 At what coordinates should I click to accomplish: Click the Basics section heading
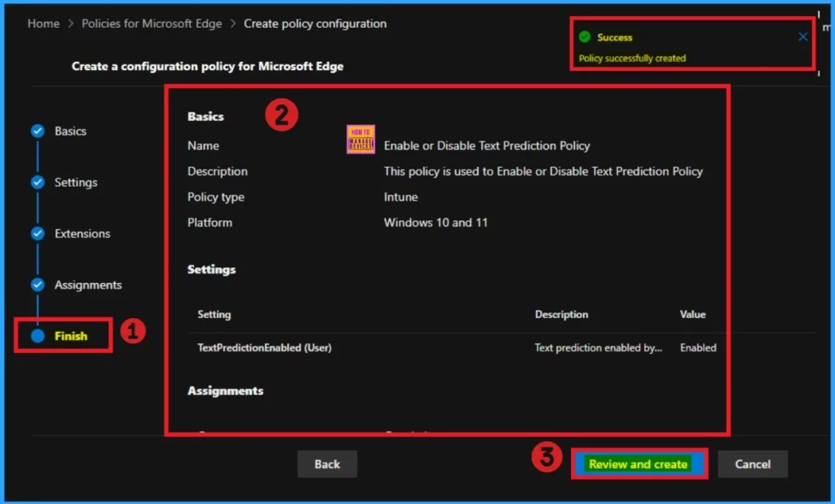pyautogui.click(x=205, y=117)
